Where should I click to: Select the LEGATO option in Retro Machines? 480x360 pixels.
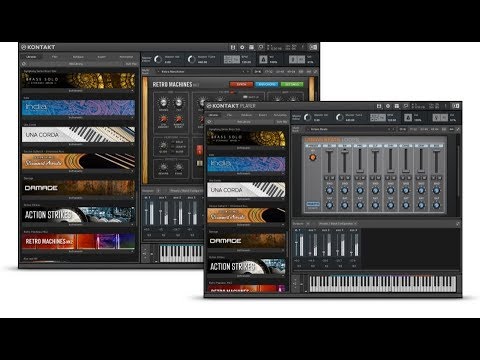coord(178,147)
